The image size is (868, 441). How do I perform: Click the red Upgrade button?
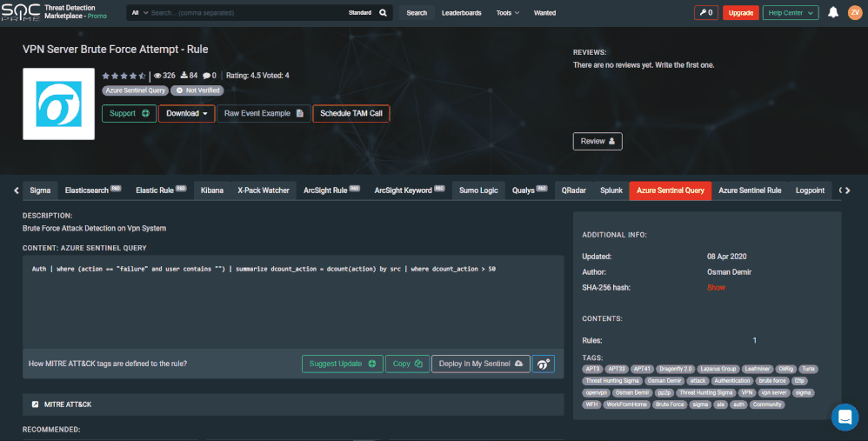tap(741, 13)
